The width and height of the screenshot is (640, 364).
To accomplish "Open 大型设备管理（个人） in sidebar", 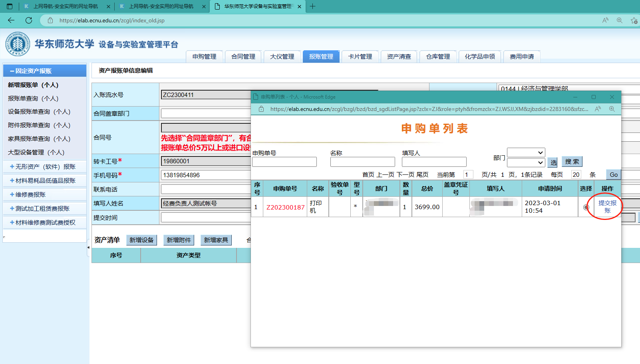I will tap(36, 152).
